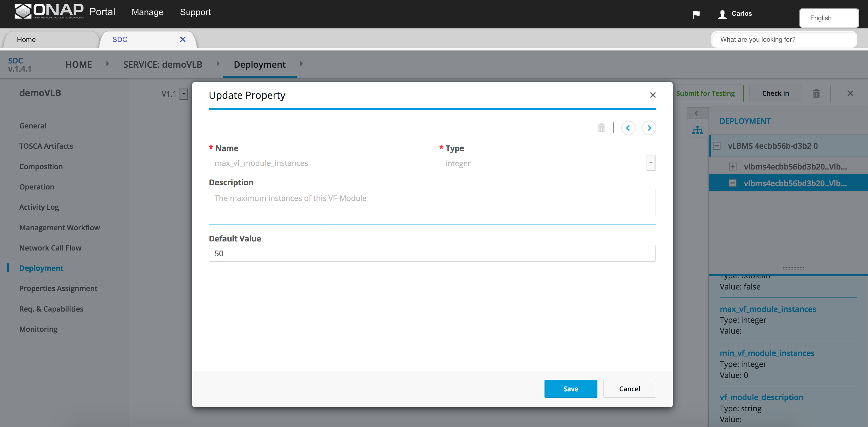Viewport: 868px width, 427px height.
Task: Open the English language selector
Action: pyautogui.click(x=829, y=18)
